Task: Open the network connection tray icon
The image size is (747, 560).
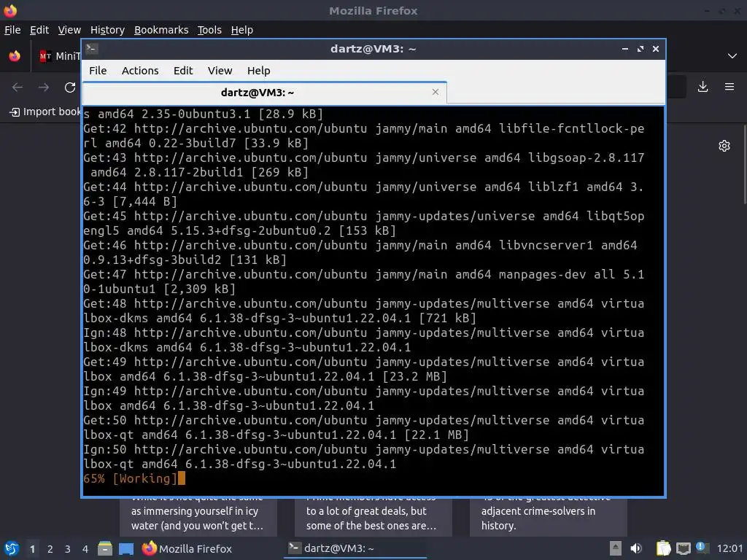Action: 683,549
